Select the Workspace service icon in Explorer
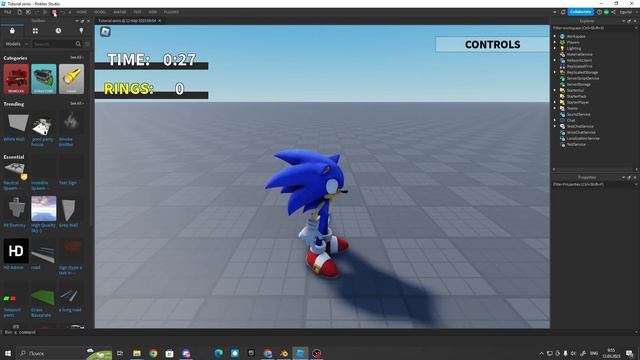The width and height of the screenshot is (640, 360). tap(562, 36)
